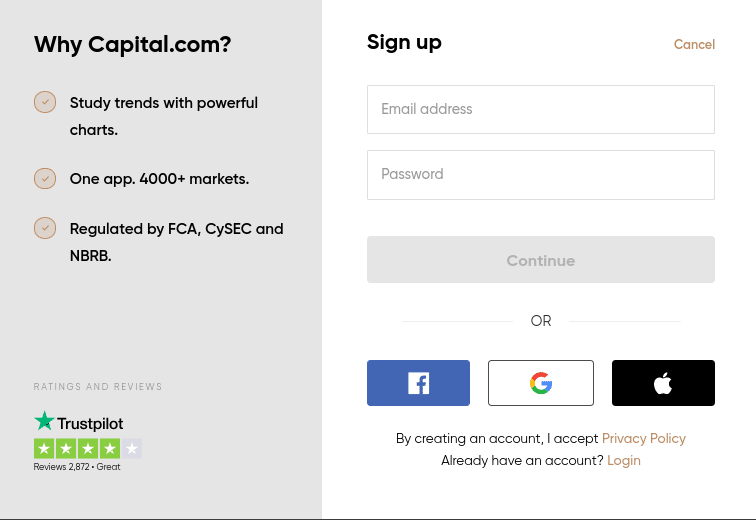Go to Login for existing account
756x520 pixels.
623,460
